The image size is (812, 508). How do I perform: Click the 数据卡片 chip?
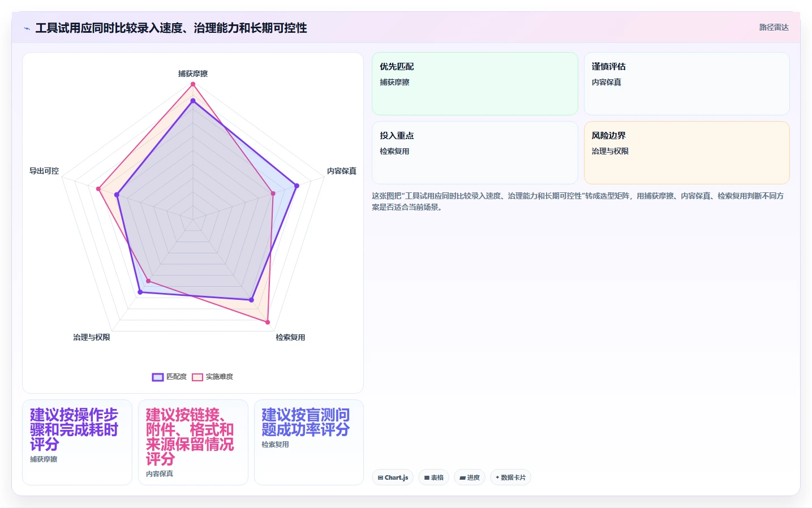pos(510,477)
